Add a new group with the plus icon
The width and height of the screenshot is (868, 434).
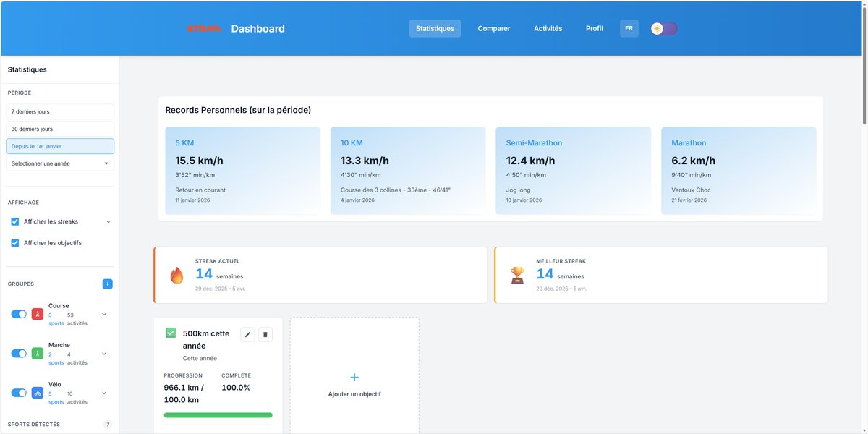click(x=107, y=284)
